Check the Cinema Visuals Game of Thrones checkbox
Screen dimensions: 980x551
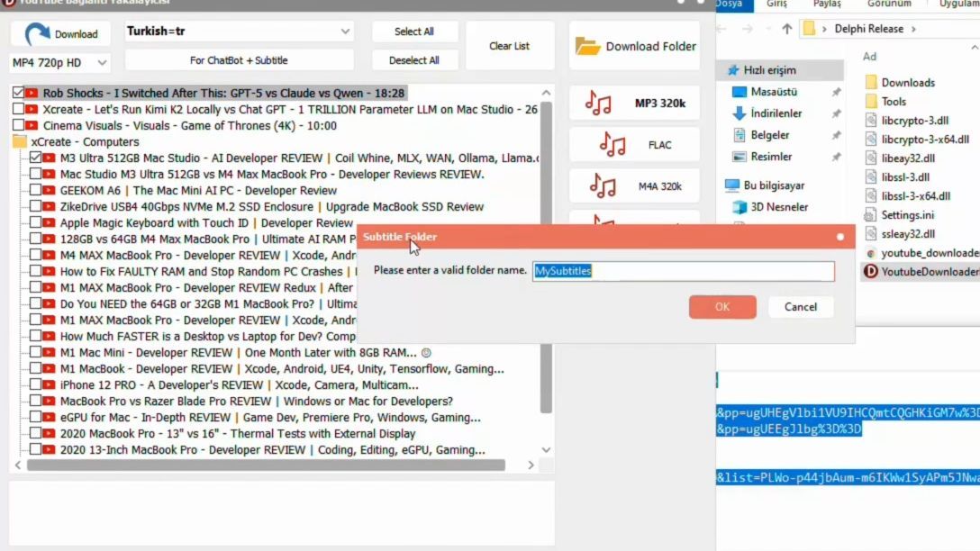[x=18, y=125]
